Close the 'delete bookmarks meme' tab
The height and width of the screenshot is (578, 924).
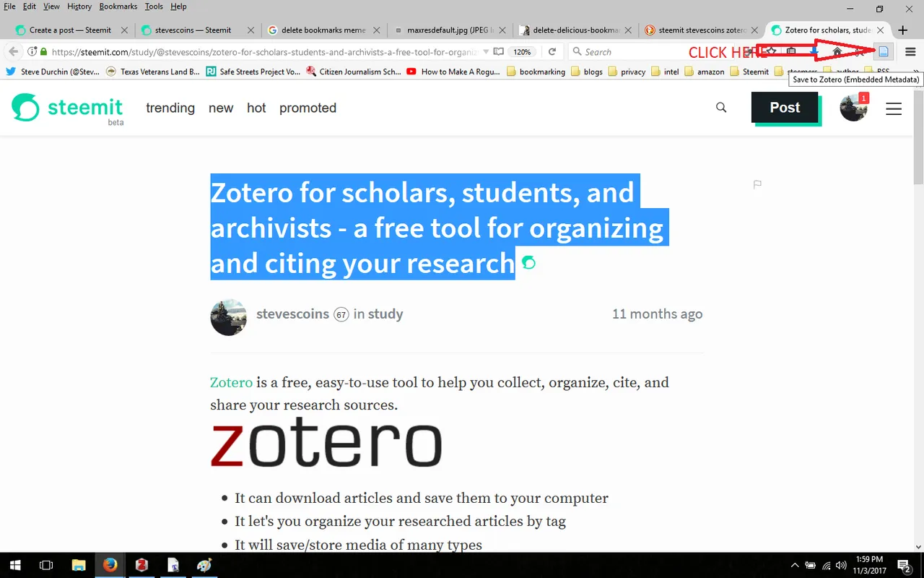click(x=376, y=30)
